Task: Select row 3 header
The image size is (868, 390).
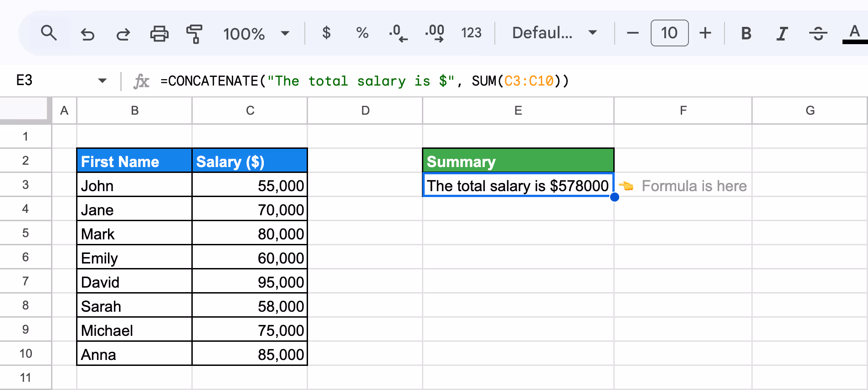Action: pos(26,184)
